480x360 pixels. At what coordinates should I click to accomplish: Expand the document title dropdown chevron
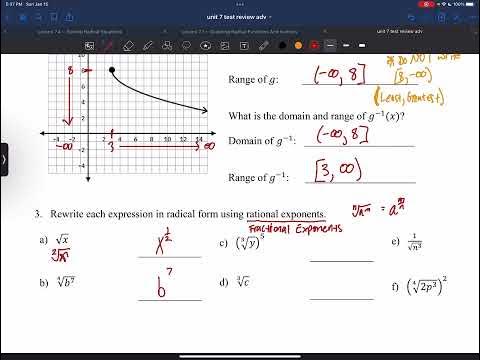point(270,17)
